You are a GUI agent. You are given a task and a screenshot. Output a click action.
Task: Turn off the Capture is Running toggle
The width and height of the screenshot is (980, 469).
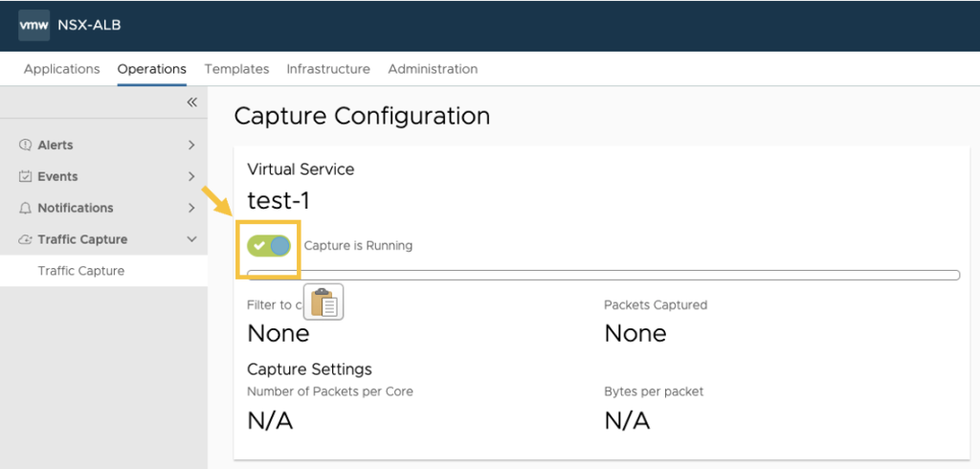tap(269, 246)
